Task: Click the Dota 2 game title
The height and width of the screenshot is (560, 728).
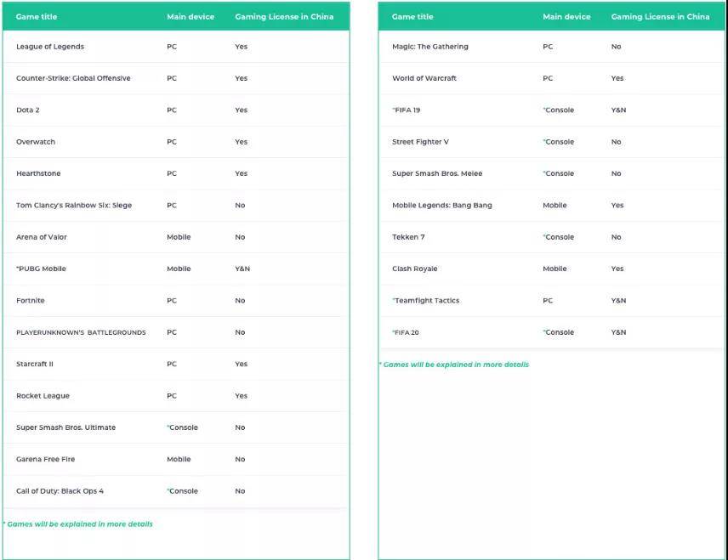Action: coord(28,110)
